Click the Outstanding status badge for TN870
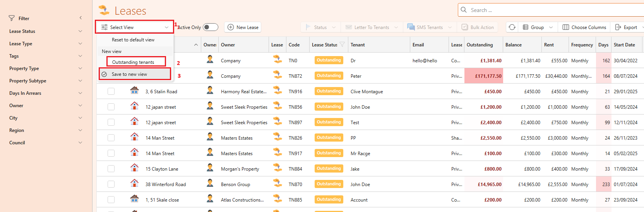 pos(329,184)
